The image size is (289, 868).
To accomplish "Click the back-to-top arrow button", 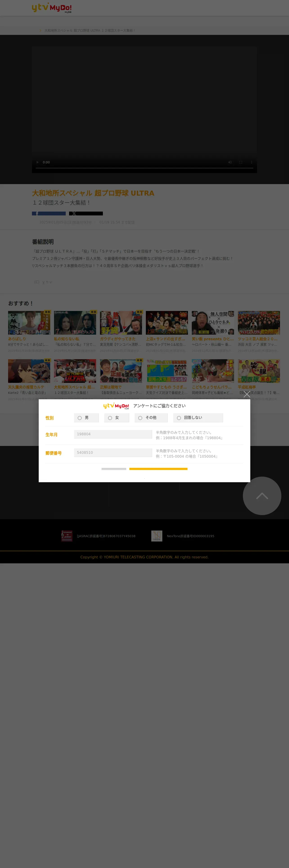I will (262, 496).
